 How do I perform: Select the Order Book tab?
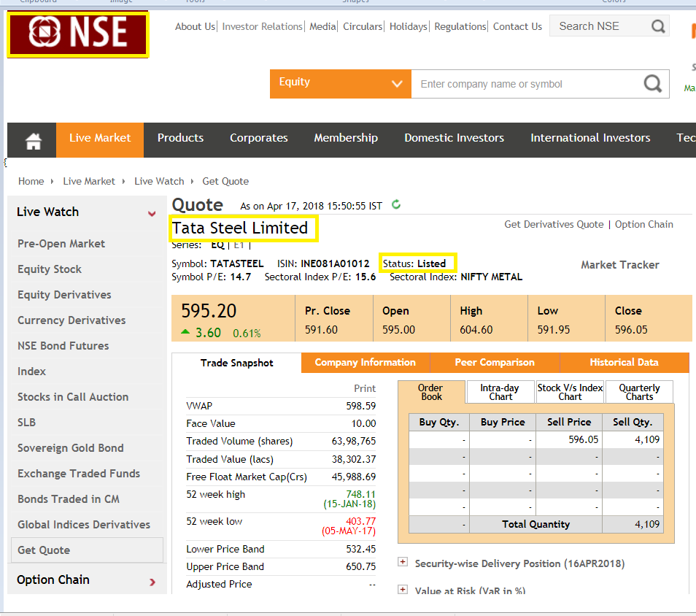click(x=431, y=392)
